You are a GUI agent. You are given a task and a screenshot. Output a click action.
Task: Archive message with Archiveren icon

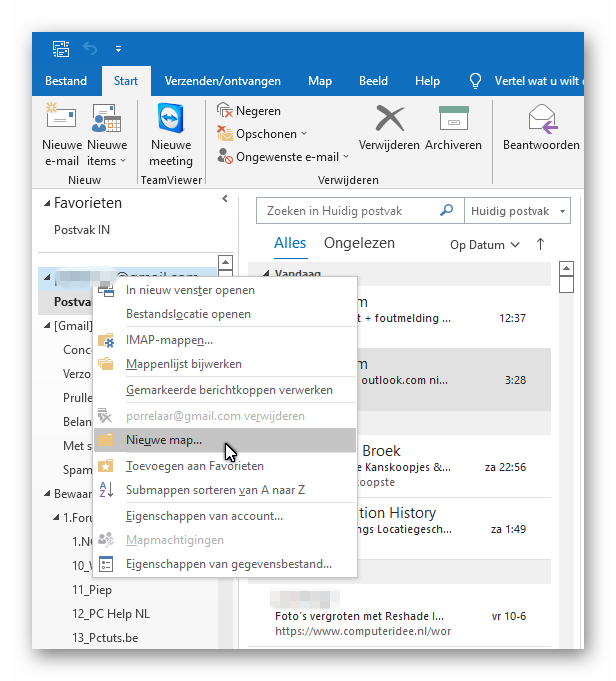pos(453,120)
